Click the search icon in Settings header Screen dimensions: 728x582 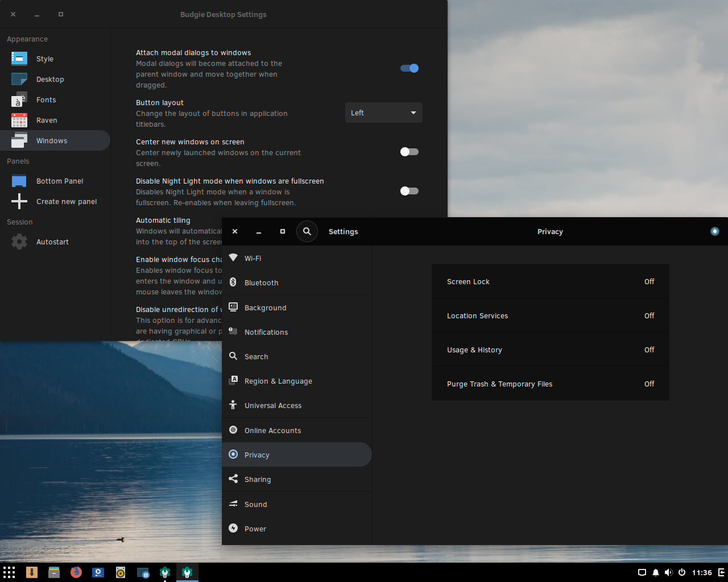307,231
